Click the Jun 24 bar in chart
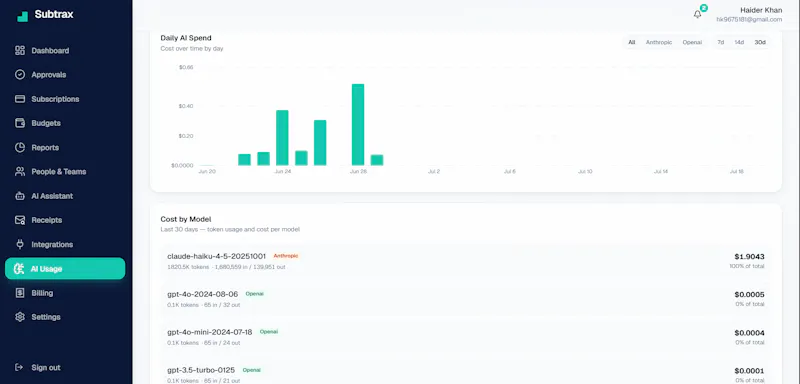Viewport: 800px width, 384px height. [x=282, y=138]
